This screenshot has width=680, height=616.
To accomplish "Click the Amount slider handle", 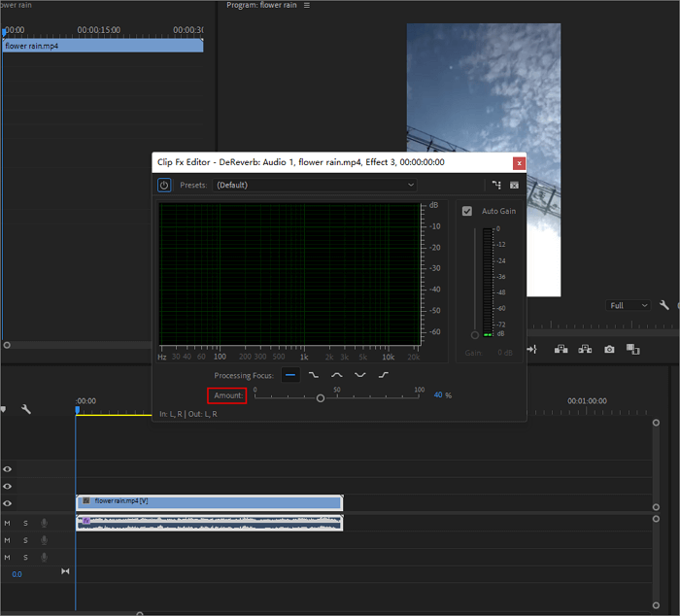I will 321,397.
